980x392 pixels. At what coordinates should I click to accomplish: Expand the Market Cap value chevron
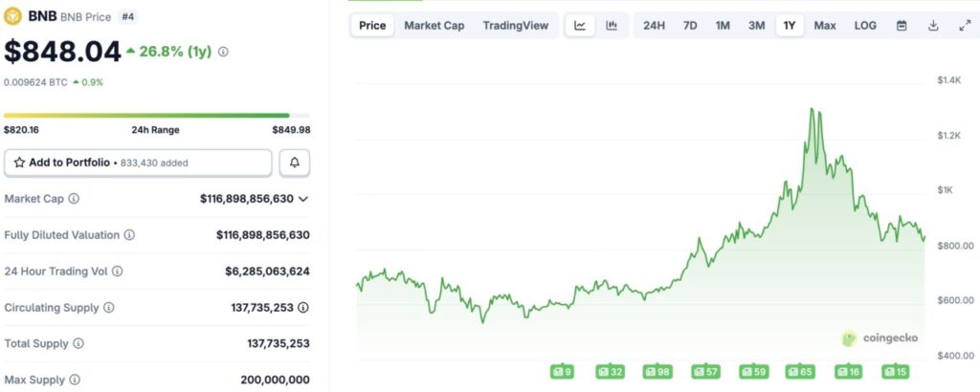pos(303,199)
